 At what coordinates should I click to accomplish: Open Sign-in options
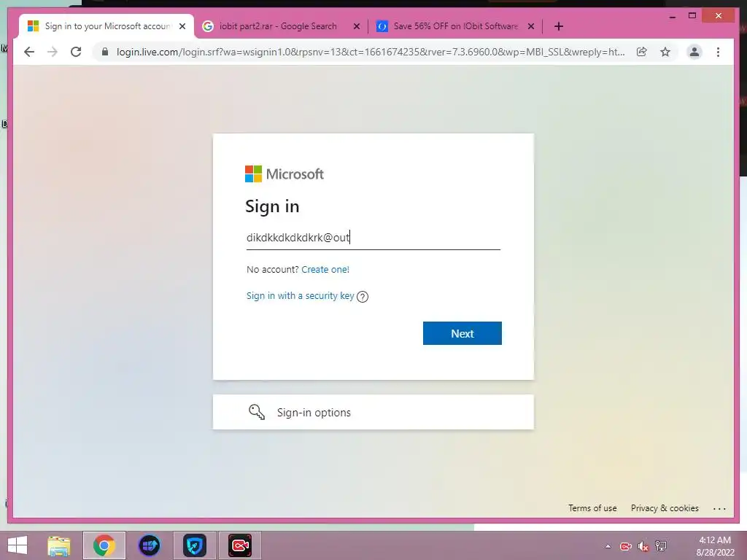(x=373, y=412)
